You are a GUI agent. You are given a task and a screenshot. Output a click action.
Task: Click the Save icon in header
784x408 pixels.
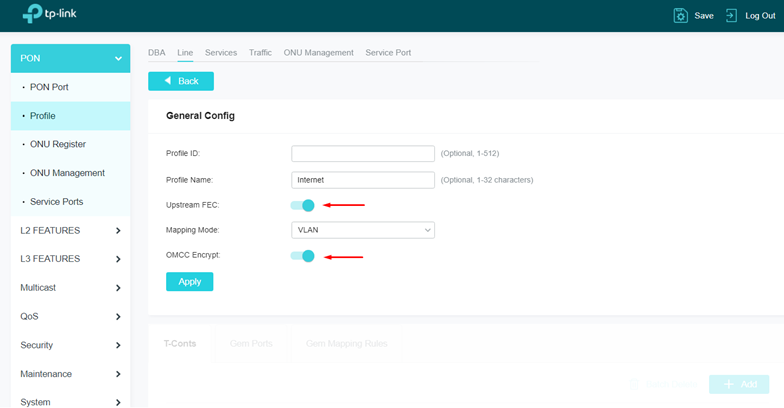(x=680, y=16)
